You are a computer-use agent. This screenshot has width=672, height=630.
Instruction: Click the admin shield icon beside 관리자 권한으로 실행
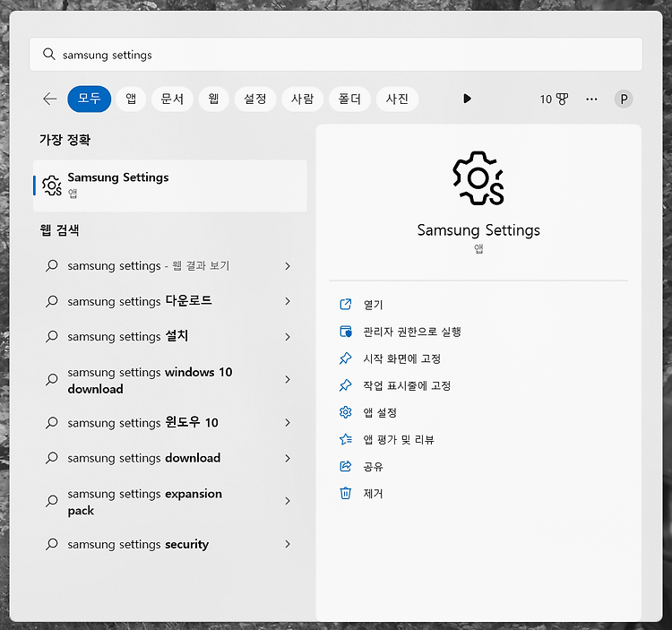(346, 332)
